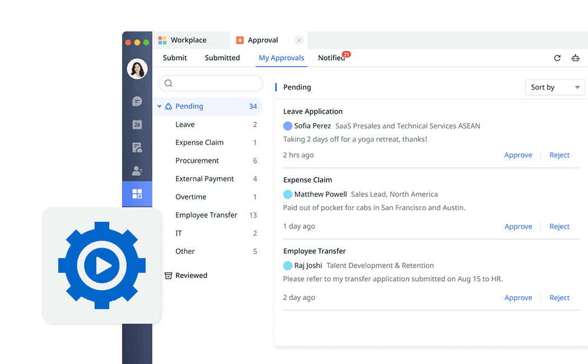Open the robot assistant icon

(575, 58)
